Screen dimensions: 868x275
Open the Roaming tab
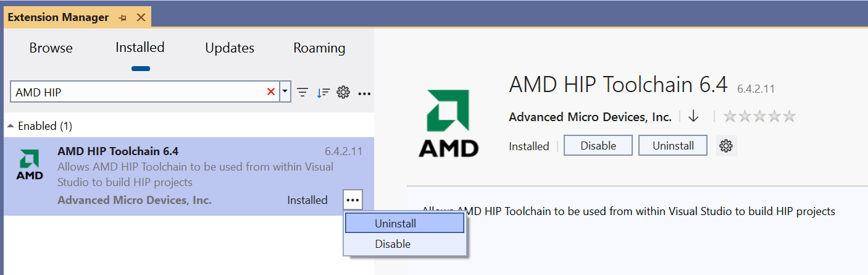point(319,48)
